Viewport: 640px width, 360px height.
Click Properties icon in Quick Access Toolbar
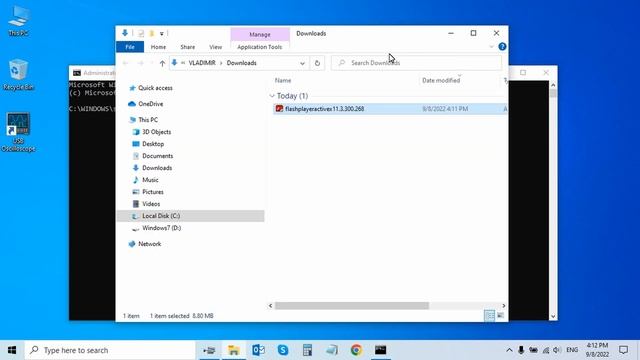point(140,33)
